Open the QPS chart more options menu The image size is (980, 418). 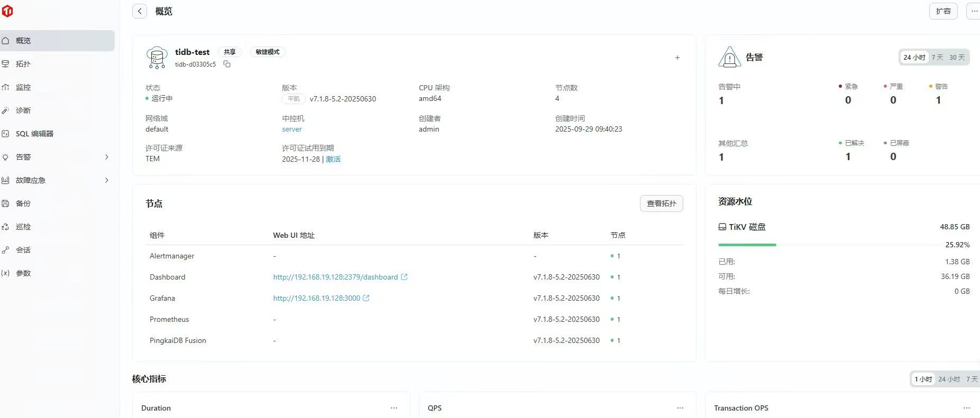[680, 408]
